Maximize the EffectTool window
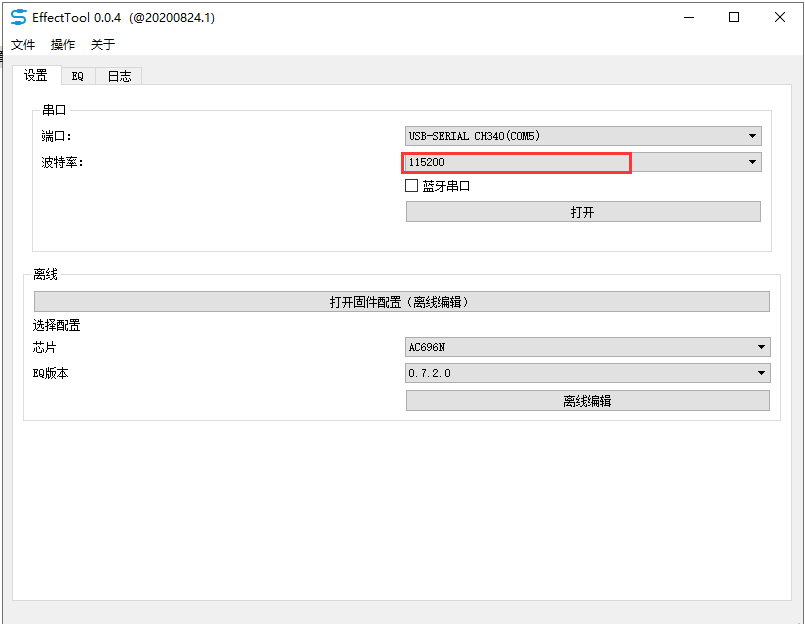This screenshot has width=805, height=624. click(x=734, y=17)
